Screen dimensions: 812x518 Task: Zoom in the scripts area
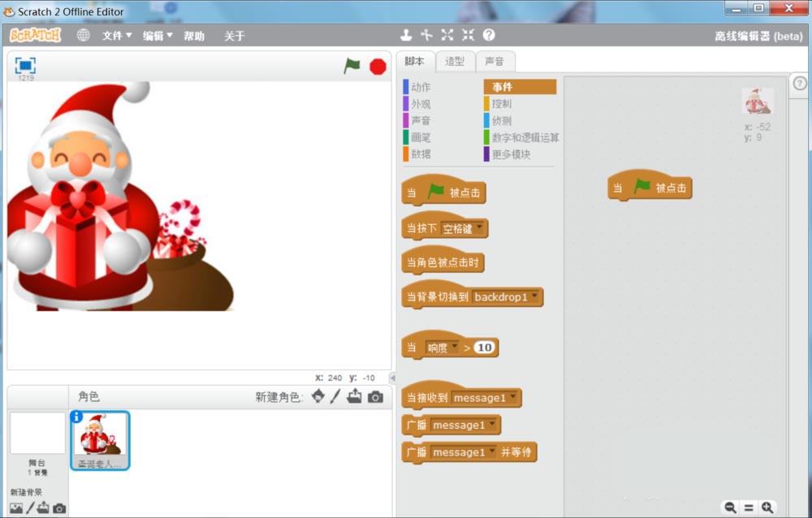[x=767, y=507]
